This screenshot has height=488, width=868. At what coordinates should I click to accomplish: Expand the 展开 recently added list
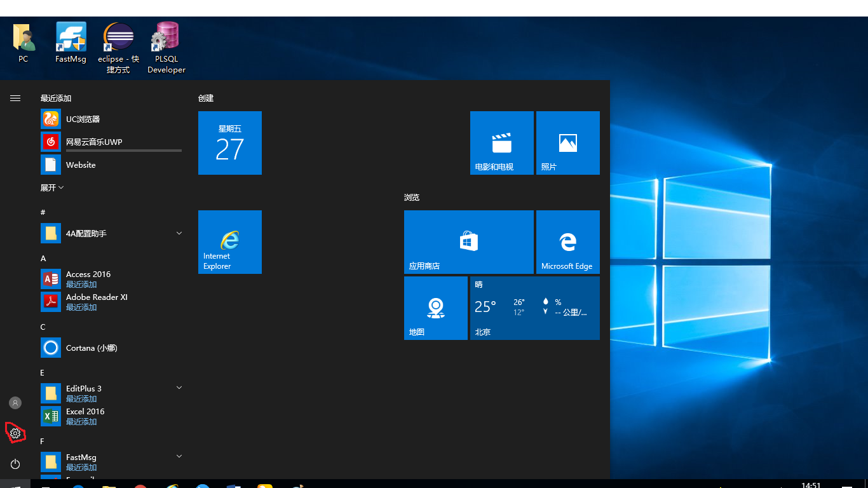point(52,187)
